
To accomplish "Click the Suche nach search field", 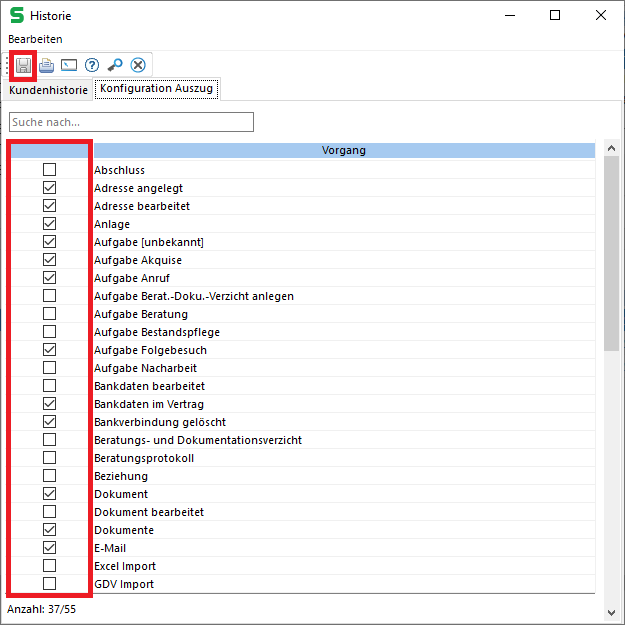I will [x=131, y=122].
